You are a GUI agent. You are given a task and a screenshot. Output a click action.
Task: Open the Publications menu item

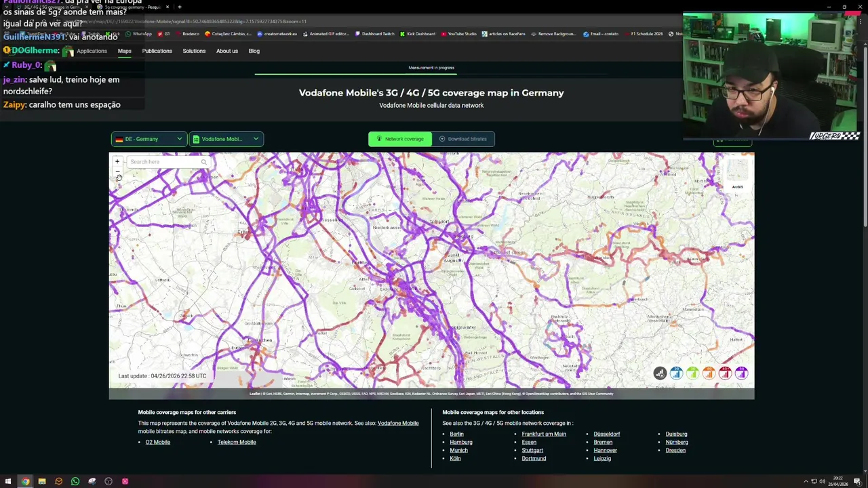click(157, 51)
